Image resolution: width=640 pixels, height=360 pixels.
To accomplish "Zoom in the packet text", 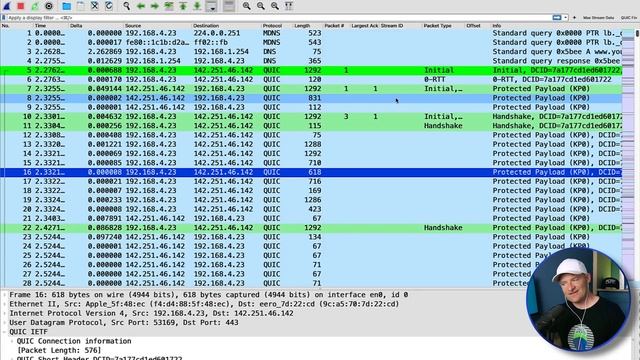I will (x=247, y=6).
